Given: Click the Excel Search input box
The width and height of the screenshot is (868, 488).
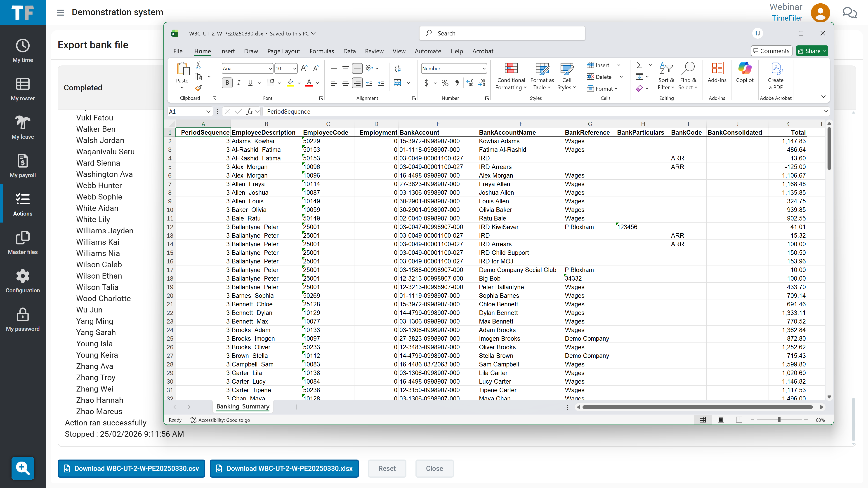Looking at the screenshot, I should [502, 33].
